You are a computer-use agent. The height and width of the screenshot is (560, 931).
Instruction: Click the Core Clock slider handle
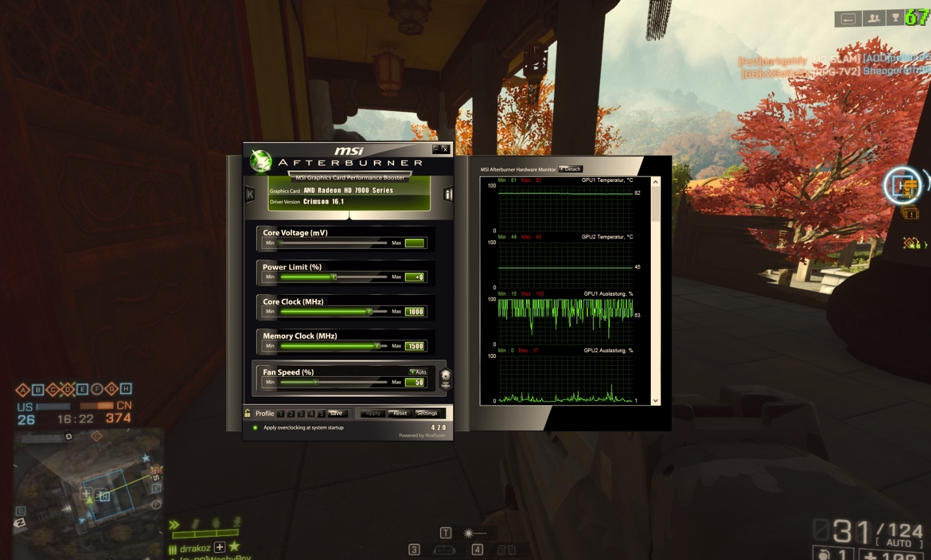pos(369,311)
